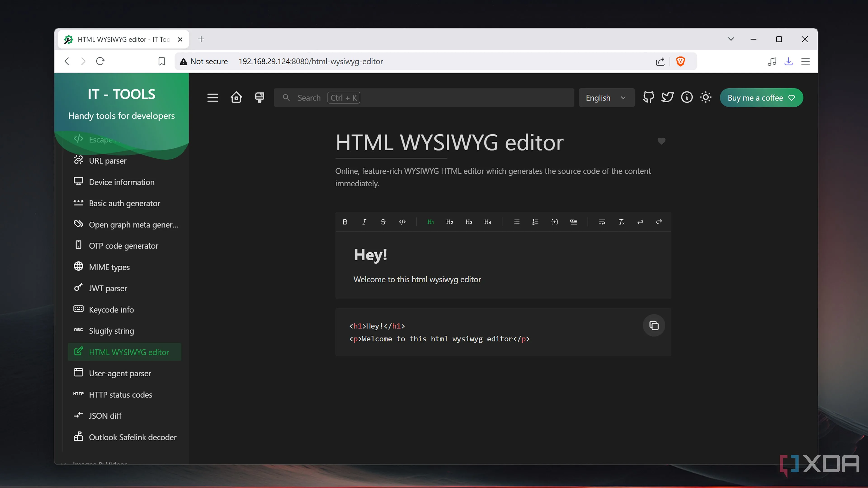Screen dimensions: 868x488
Task: Add this tool to favorites with heart
Action: [x=661, y=141]
